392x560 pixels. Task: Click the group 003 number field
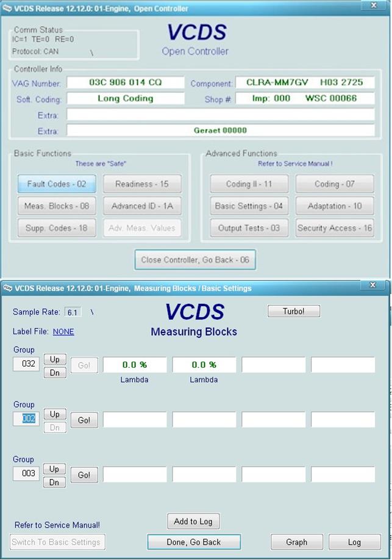(x=26, y=473)
